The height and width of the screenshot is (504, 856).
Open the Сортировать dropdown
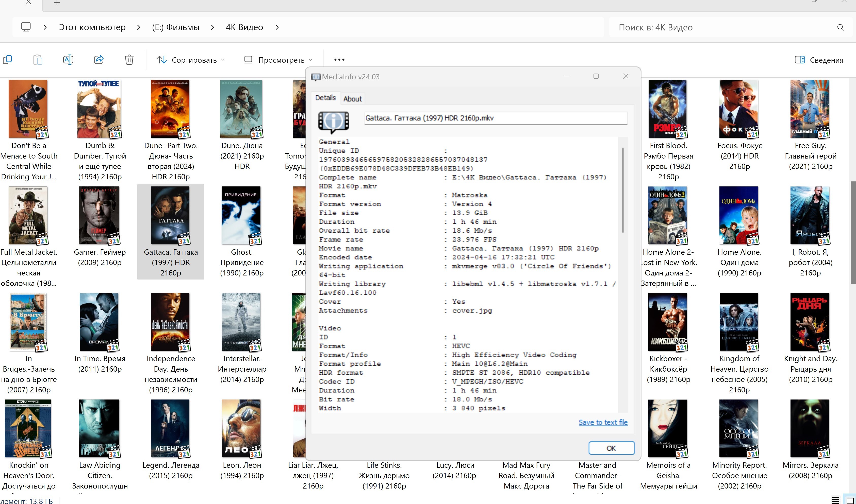pos(191,60)
